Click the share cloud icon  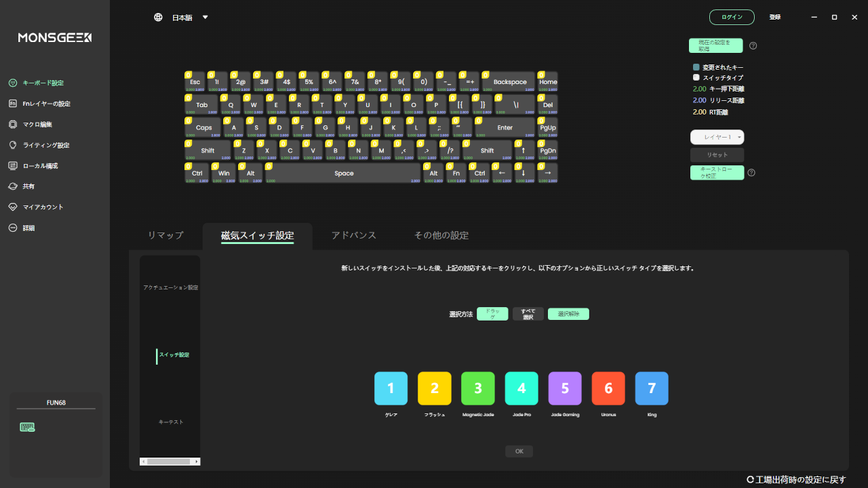pos(12,186)
